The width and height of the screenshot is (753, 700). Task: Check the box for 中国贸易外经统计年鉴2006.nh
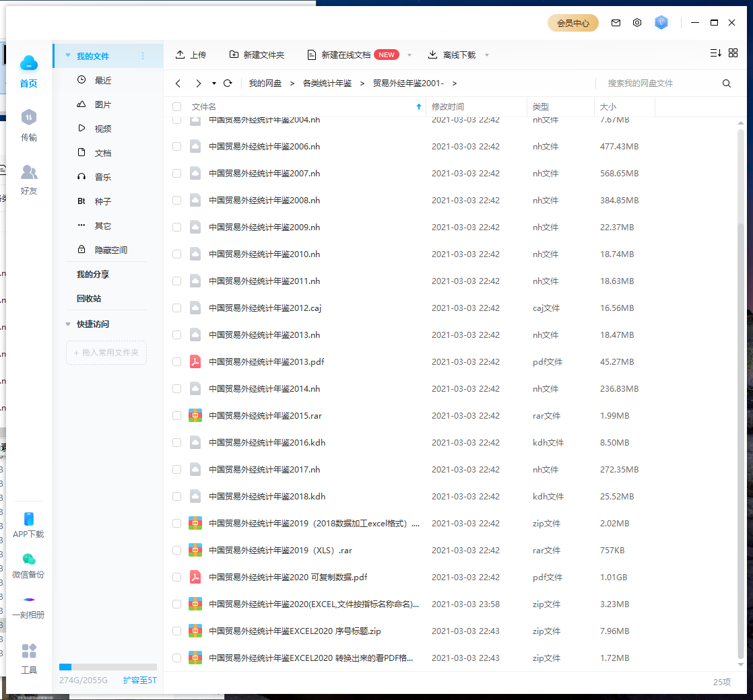[x=176, y=146]
